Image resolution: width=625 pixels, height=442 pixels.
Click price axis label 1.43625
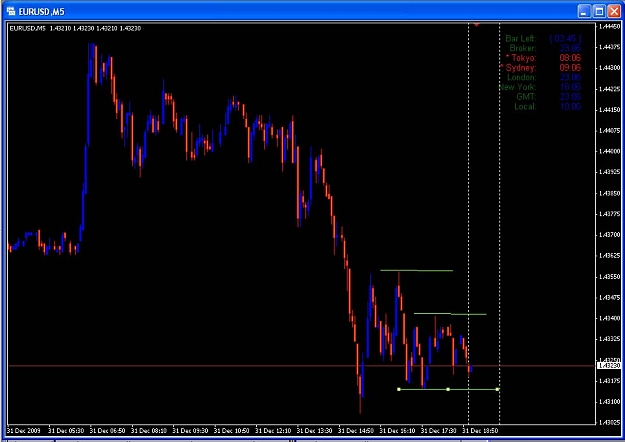[x=609, y=255]
